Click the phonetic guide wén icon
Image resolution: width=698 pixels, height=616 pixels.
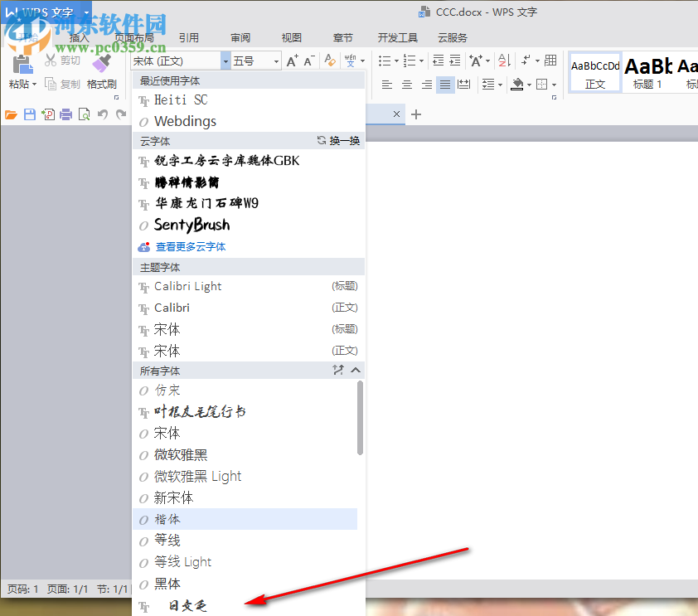pos(351,60)
